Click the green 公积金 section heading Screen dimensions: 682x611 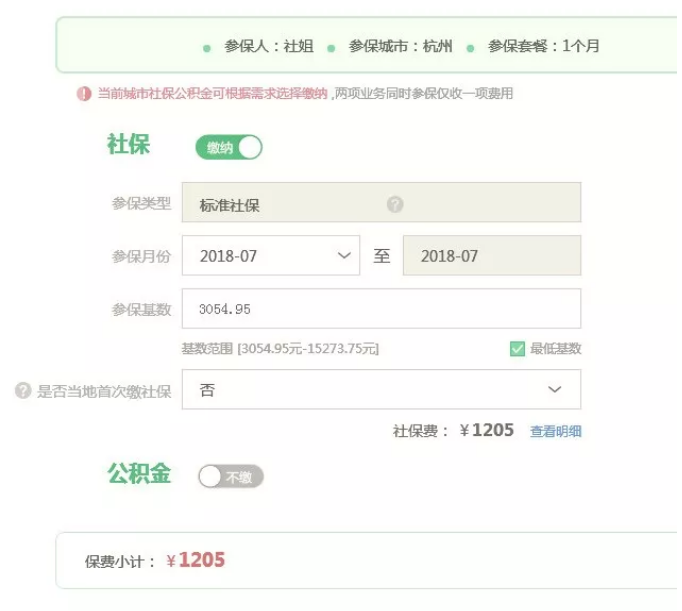pyautogui.click(x=139, y=474)
